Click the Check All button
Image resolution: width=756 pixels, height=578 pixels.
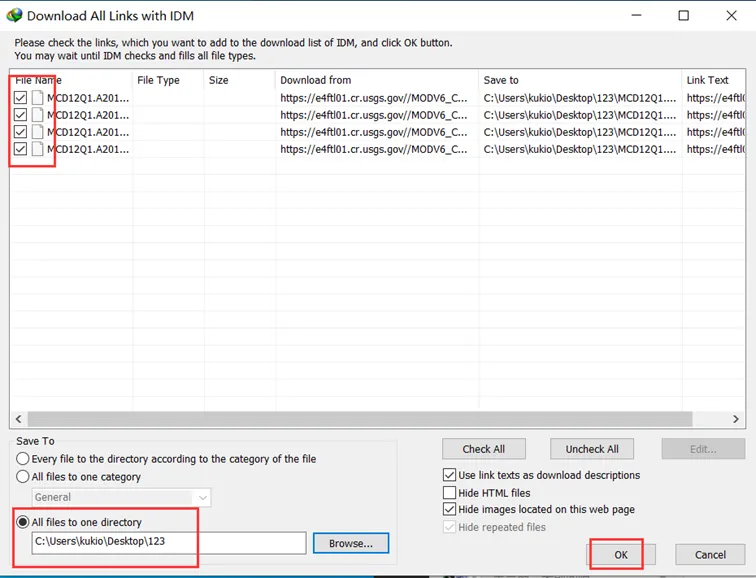tap(484, 449)
